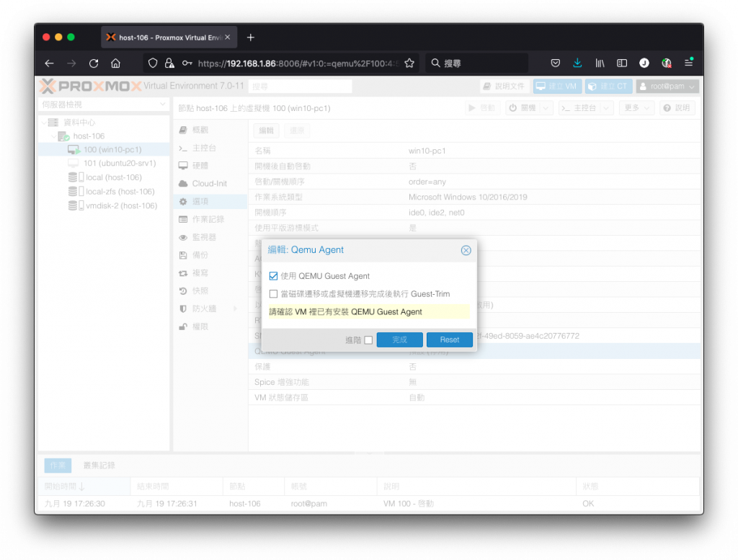This screenshot has height=560, width=738.
Task: Reload the page with the refresh icon
Action: 94,63
